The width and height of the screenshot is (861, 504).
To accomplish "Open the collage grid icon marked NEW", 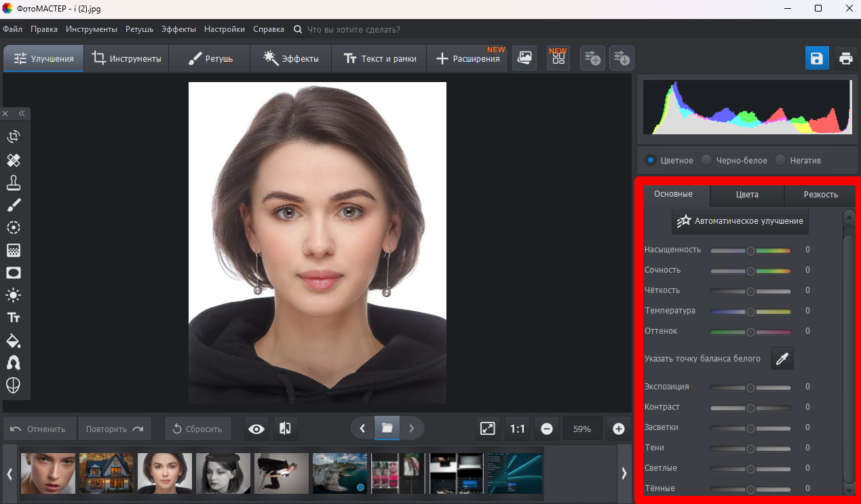I will coord(558,58).
